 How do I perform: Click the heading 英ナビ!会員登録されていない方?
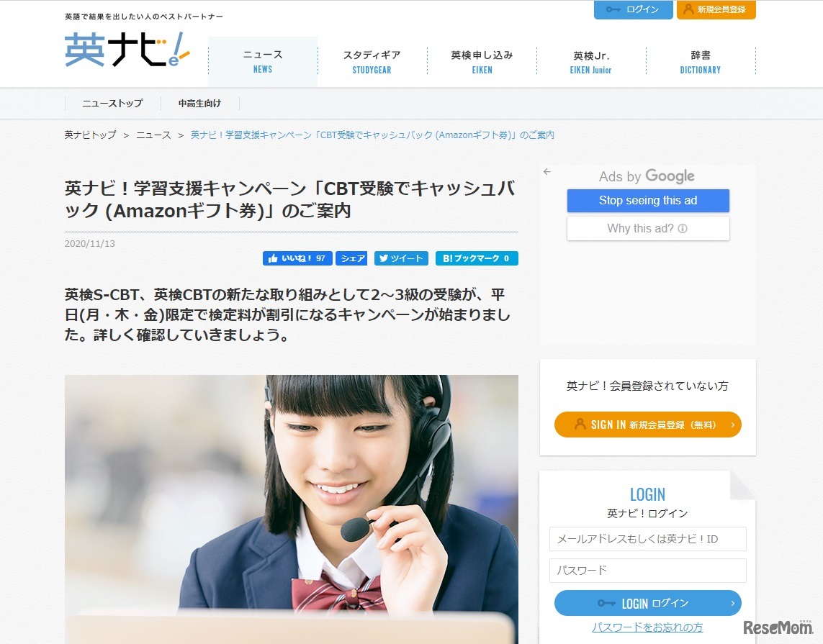[648, 386]
